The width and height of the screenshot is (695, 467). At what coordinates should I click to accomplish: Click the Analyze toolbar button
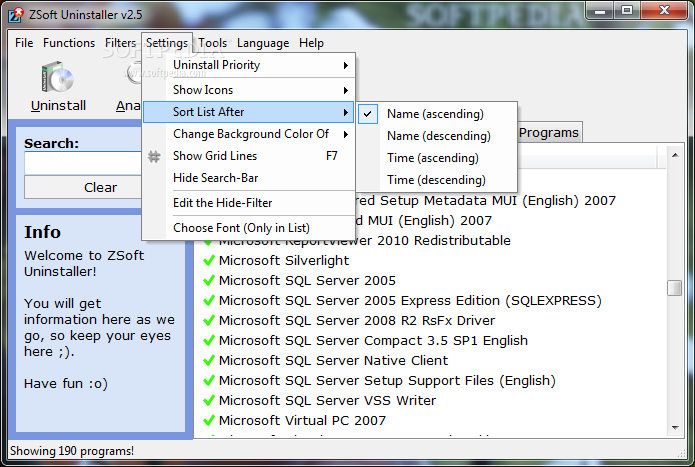(x=129, y=86)
